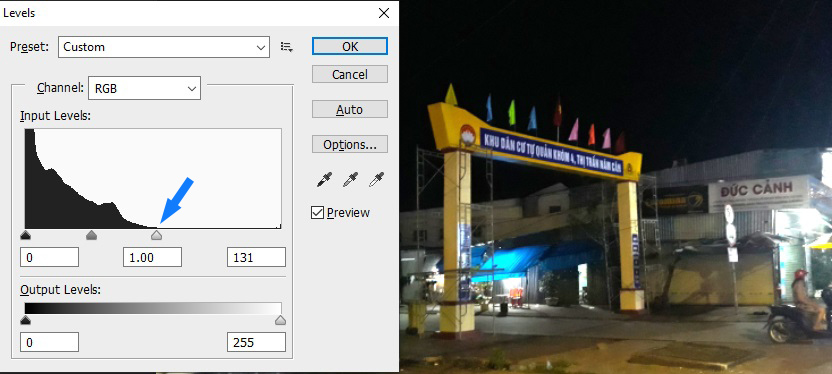
Task: Open the Options... dialog
Action: pos(350,144)
